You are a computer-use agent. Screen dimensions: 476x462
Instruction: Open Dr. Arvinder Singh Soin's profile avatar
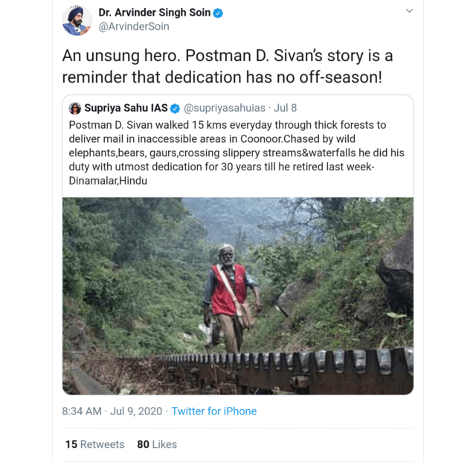77,20
